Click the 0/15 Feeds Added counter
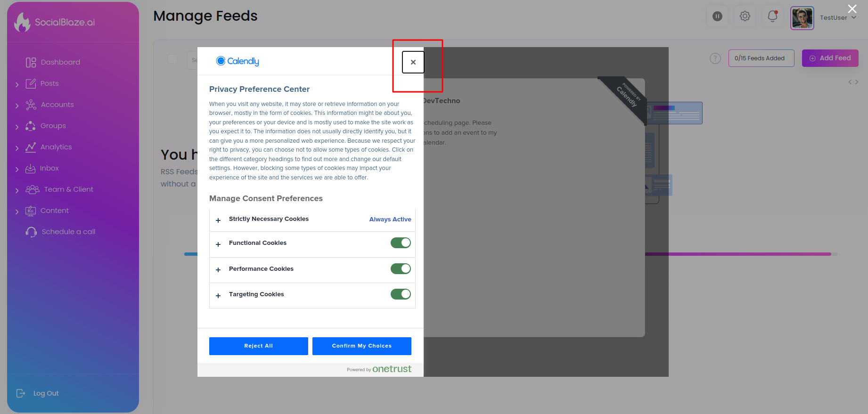The width and height of the screenshot is (868, 414). (x=762, y=58)
